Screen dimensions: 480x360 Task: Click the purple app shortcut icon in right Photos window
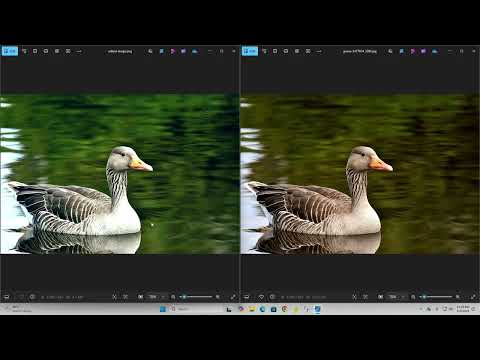pyautogui.click(x=423, y=51)
